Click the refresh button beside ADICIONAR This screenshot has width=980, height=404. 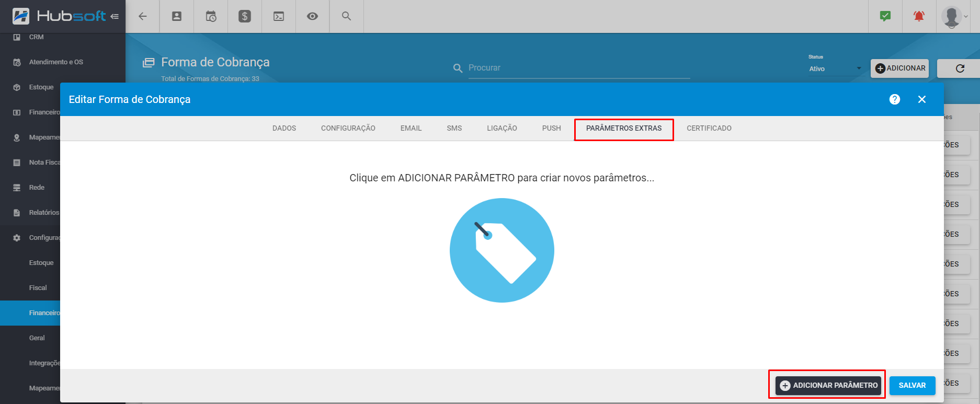click(960, 68)
